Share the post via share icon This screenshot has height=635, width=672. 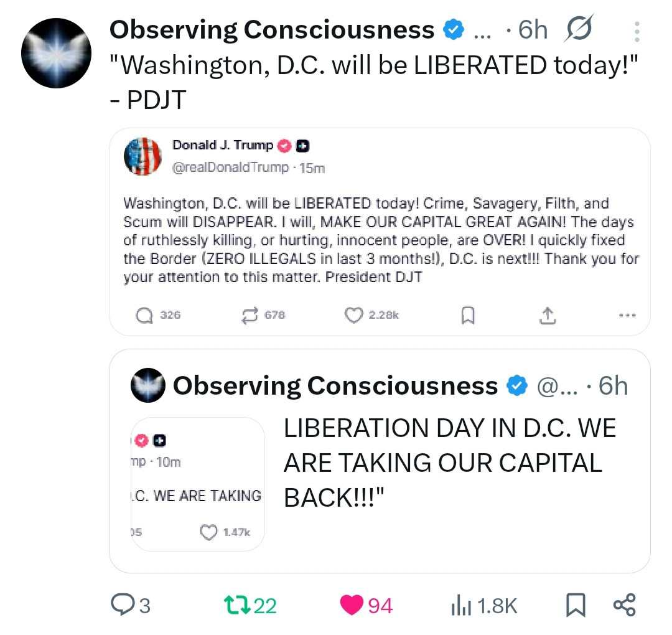pos(624,605)
